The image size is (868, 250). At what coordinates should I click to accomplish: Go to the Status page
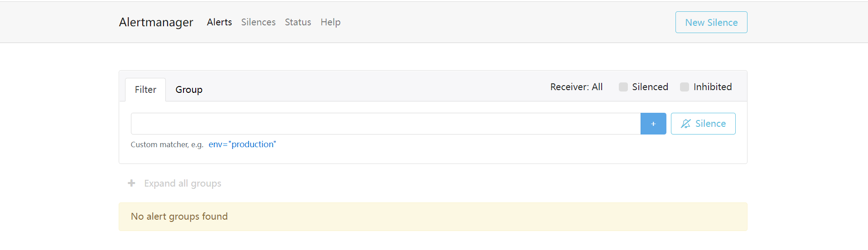pos(298,22)
